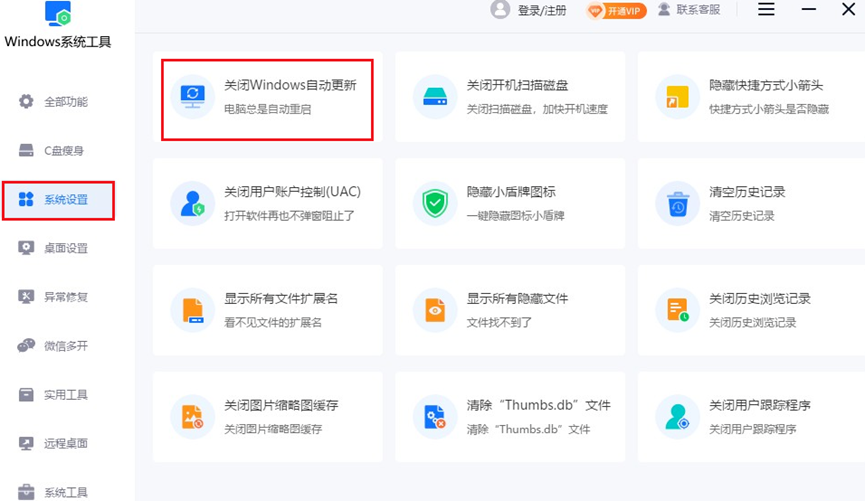Viewport: 865px width, 501px height.
Task: Click the 隐藏小盾牌图标 title text
Action: click(511, 191)
